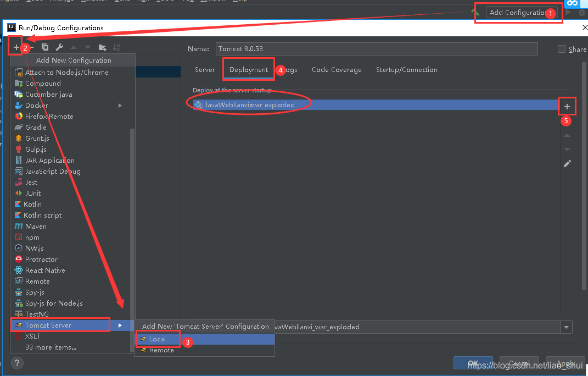Move the artifact down in deployment list
The width and height of the screenshot is (588, 376).
pos(567,150)
